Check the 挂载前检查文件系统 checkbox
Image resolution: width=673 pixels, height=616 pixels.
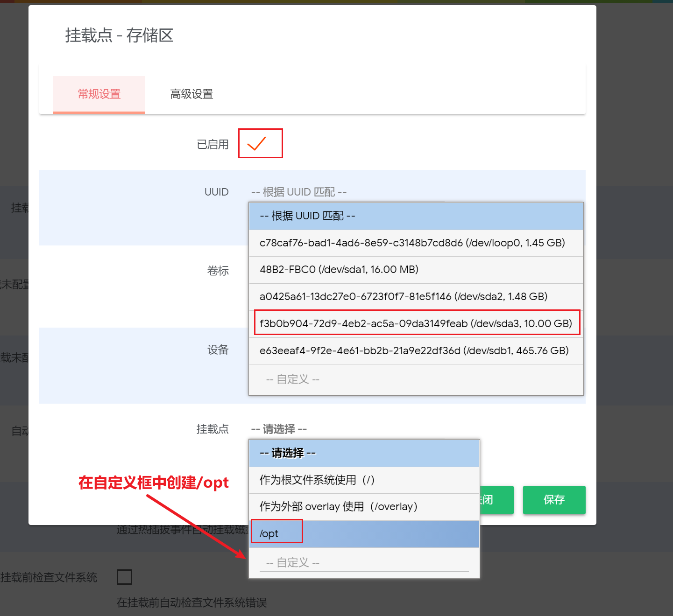point(124,577)
